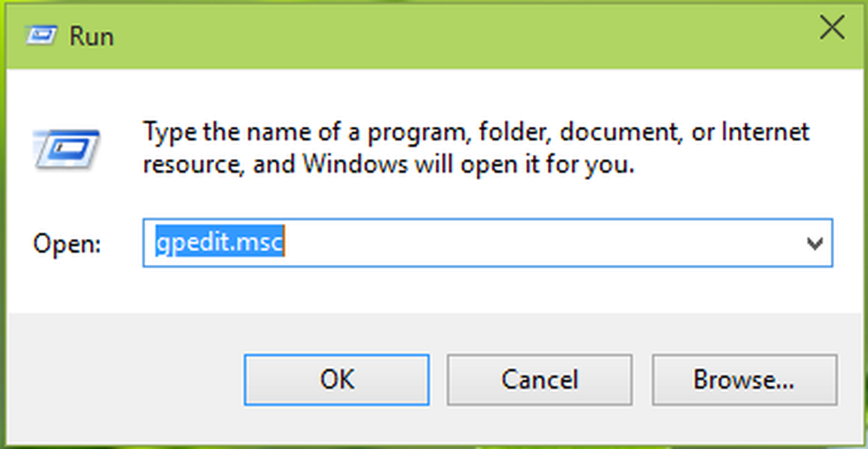This screenshot has width=868, height=449.
Task: Open the Browse... file picker
Action: 743,380
